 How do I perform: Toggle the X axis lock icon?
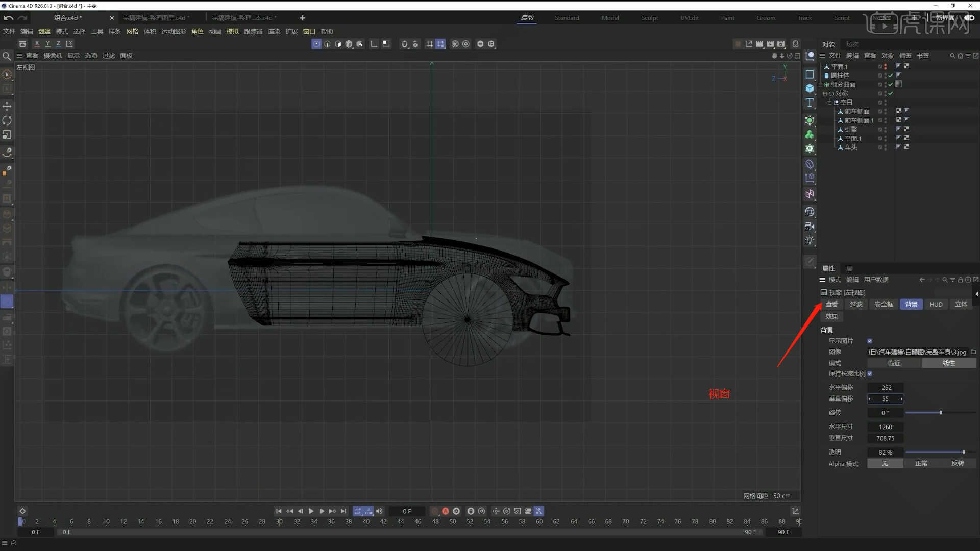37,44
